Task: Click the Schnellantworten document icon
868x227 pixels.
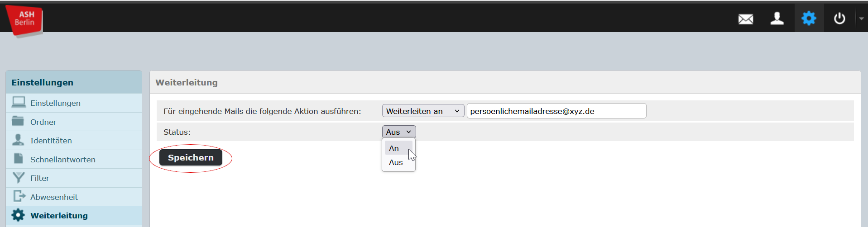Action: pos(19,159)
